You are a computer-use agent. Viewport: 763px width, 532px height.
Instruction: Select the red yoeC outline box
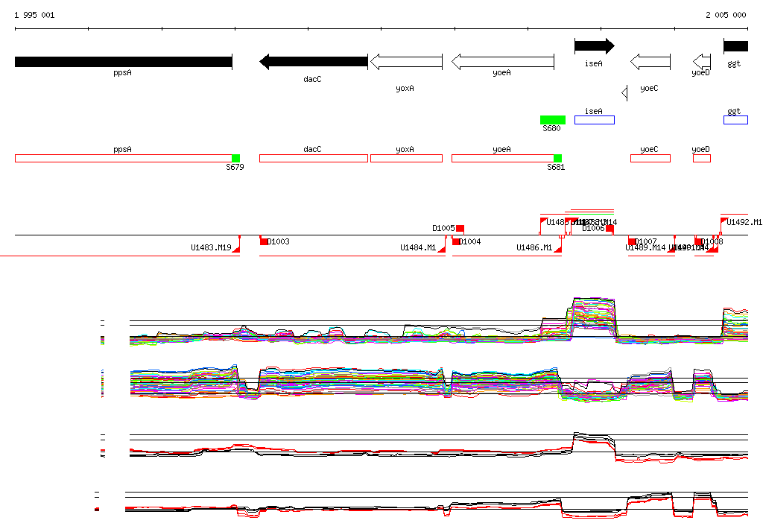(650, 158)
